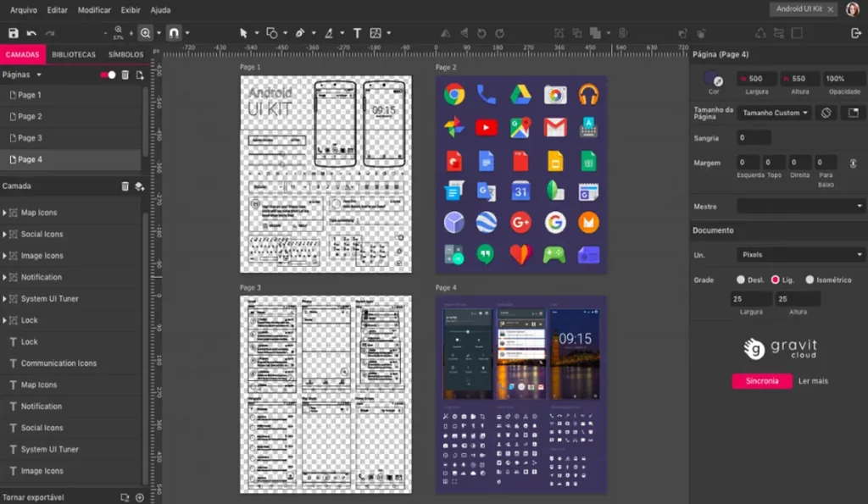The height and width of the screenshot is (504, 868).
Task: Click the zoom-in plus icon beside 57%
Action: coord(131,33)
